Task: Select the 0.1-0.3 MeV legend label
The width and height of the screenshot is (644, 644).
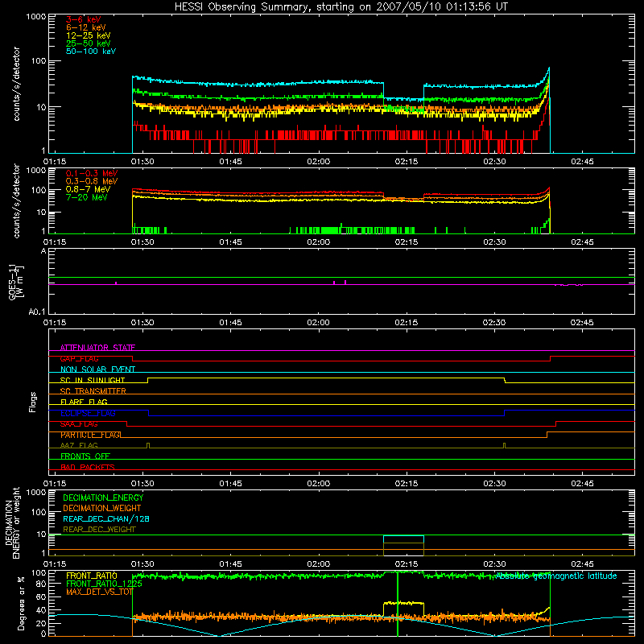Action: 92,173
